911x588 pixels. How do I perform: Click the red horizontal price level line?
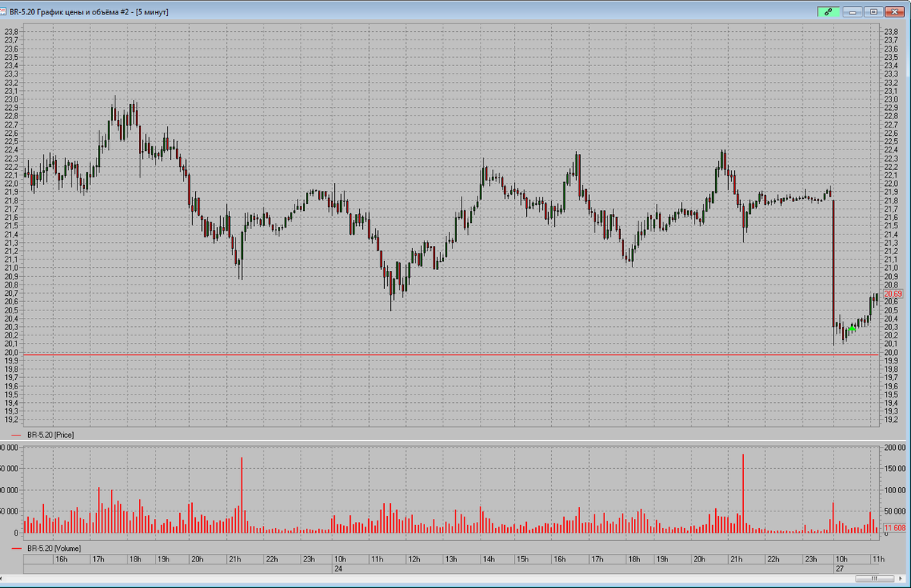click(452, 354)
